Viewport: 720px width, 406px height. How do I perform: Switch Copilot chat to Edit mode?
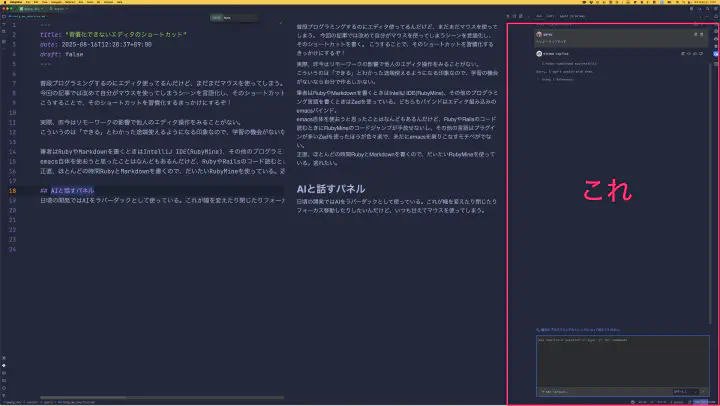[550, 16]
